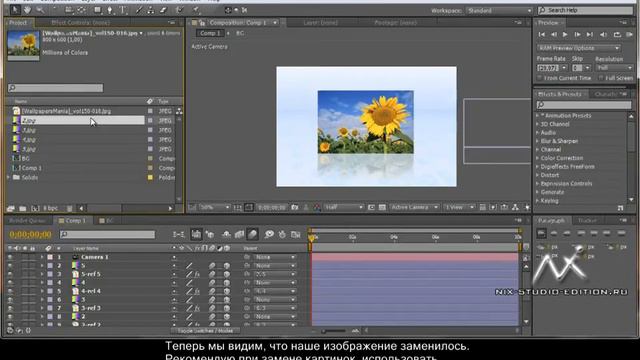Toggle Draft 3D in timeline
The width and height of the screenshot is (640, 360).
pyautogui.click(x=210, y=234)
